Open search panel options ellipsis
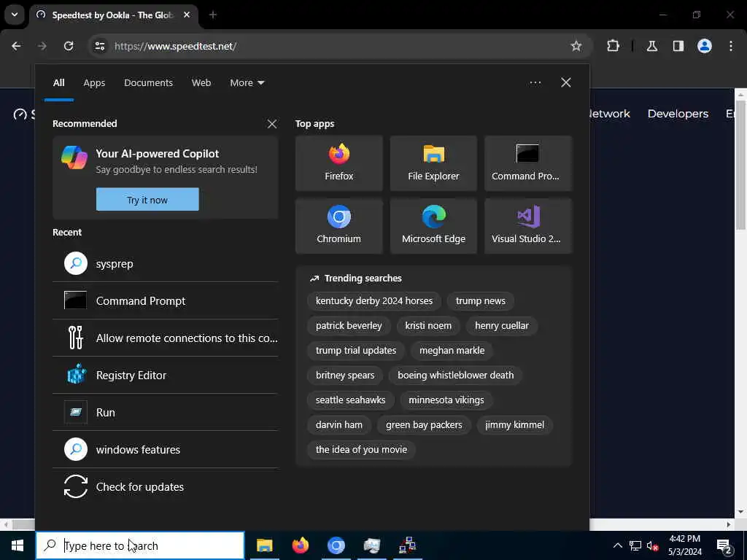This screenshot has width=747, height=560. (535, 83)
